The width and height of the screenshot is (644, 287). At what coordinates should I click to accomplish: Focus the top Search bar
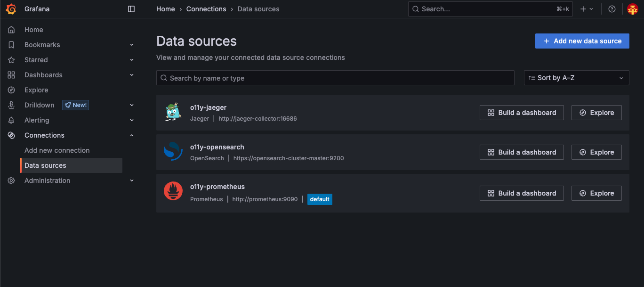(491, 9)
